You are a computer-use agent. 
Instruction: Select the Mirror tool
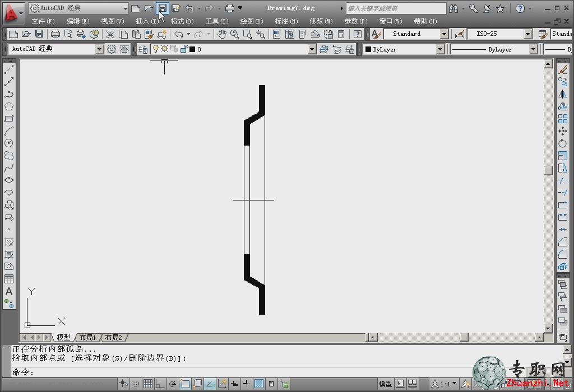point(563,94)
